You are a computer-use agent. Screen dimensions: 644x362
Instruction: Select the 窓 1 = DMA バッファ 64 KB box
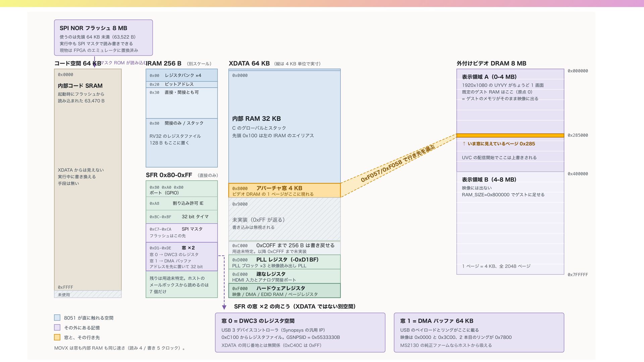[x=479, y=333]
